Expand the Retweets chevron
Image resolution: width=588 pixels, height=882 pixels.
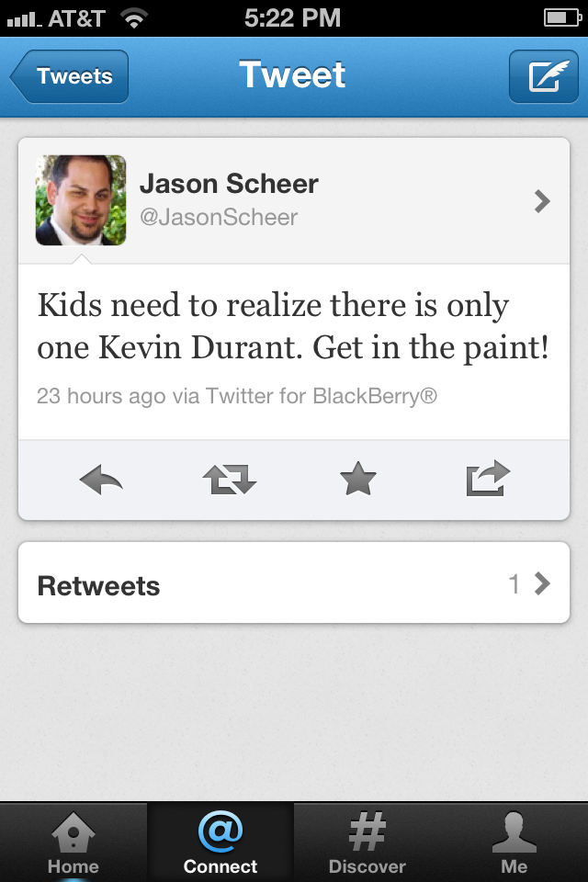(542, 583)
